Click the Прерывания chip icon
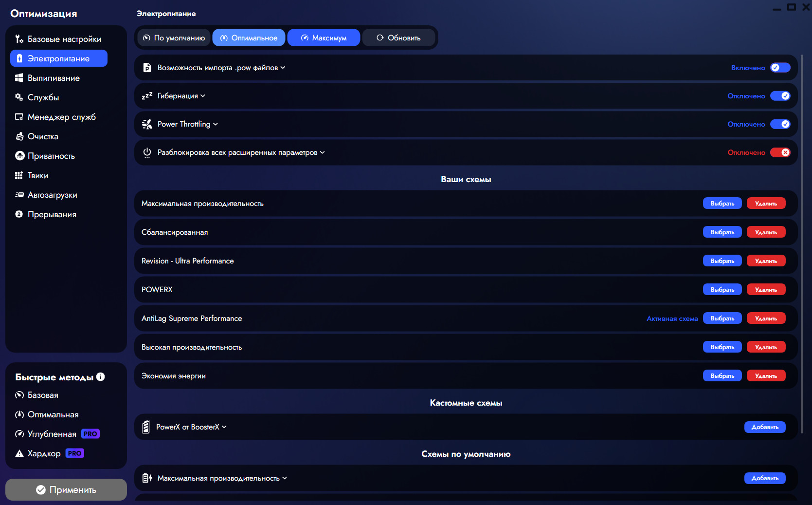The width and height of the screenshot is (812, 505). click(19, 214)
